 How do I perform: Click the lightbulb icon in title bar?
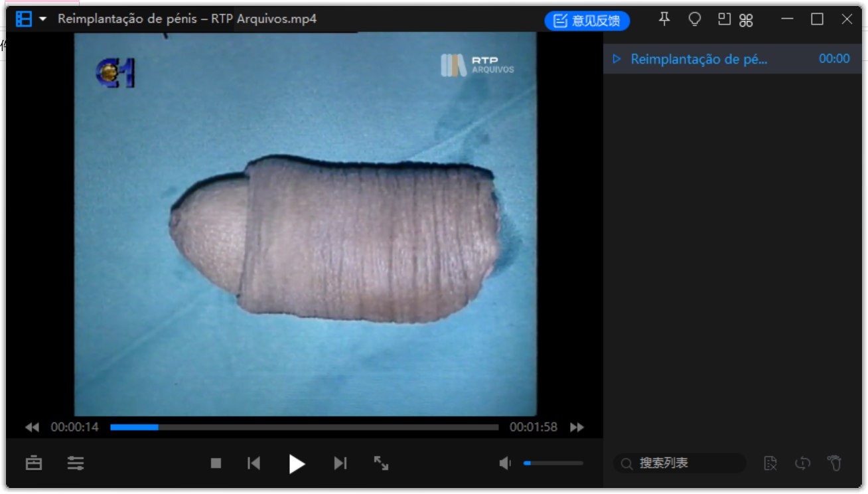coord(694,19)
